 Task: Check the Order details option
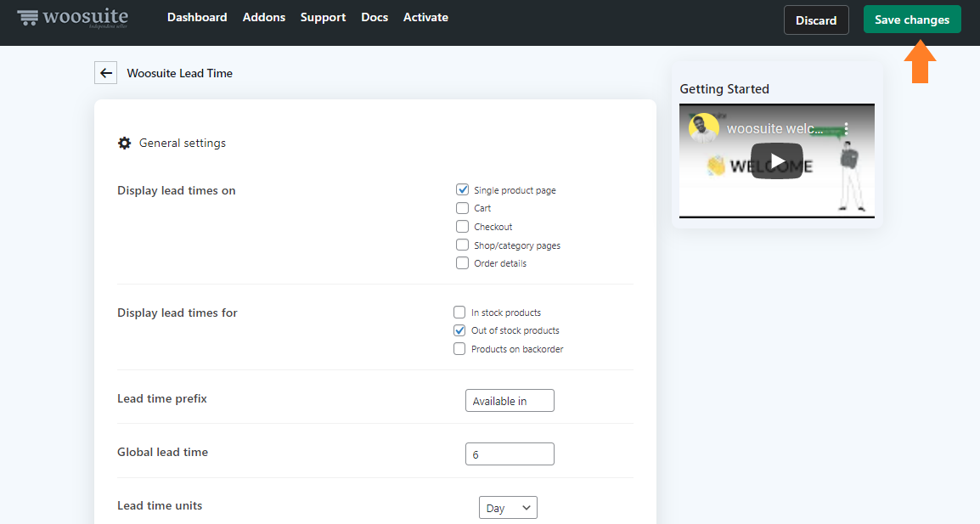click(x=463, y=263)
